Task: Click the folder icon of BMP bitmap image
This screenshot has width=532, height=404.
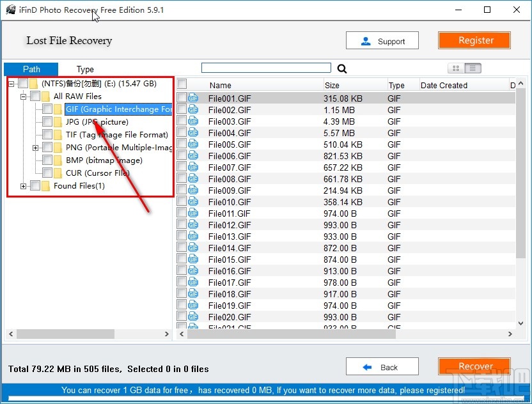Action: (x=58, y=160)
